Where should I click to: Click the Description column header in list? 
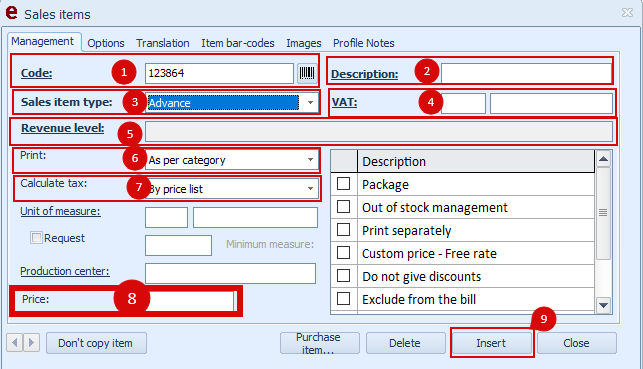[x=476, y=161]
